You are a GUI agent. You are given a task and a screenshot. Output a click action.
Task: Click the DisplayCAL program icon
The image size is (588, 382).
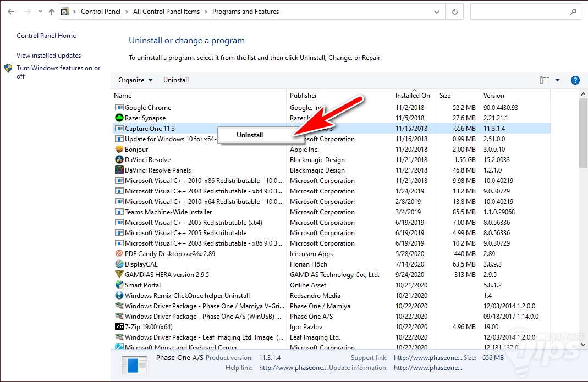[119, 264]
